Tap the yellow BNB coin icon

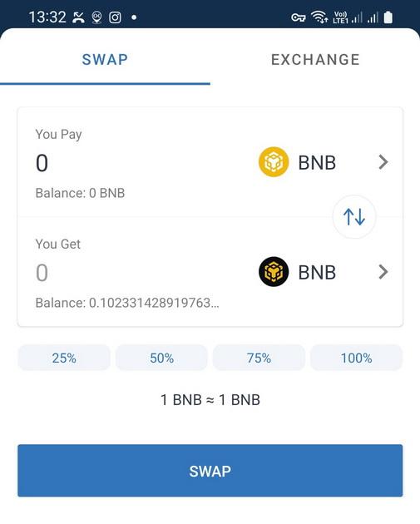pos(274,162)
